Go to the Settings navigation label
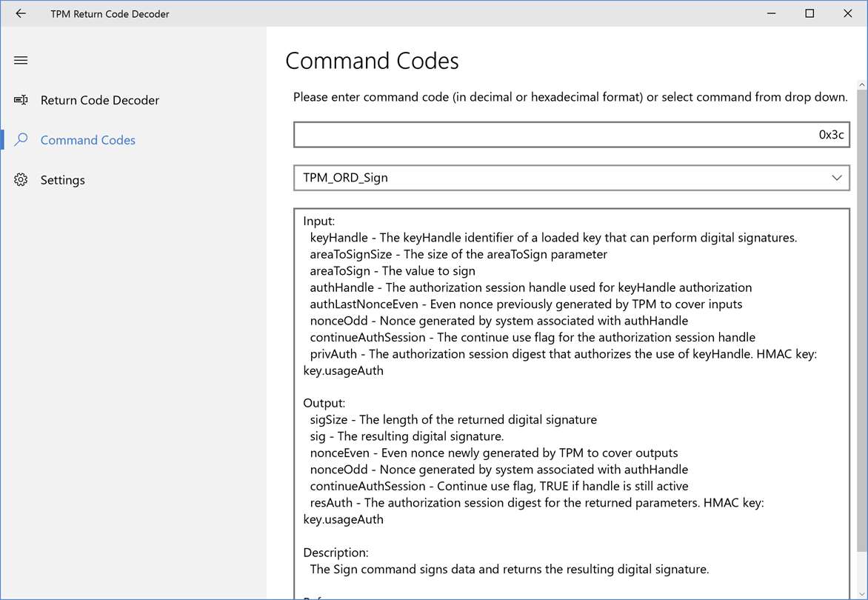Viewport: 868px width, 600px height. [x=63, y=180]
